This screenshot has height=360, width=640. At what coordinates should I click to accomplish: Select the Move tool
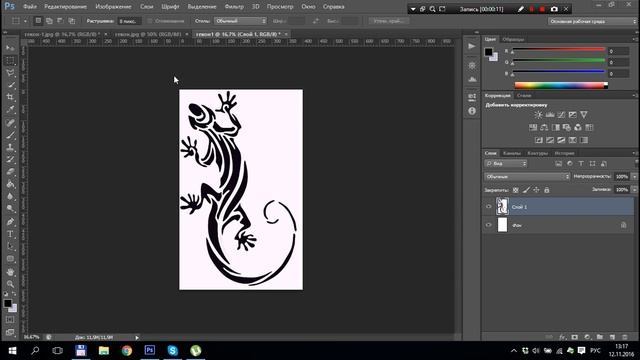click(10, 48)
